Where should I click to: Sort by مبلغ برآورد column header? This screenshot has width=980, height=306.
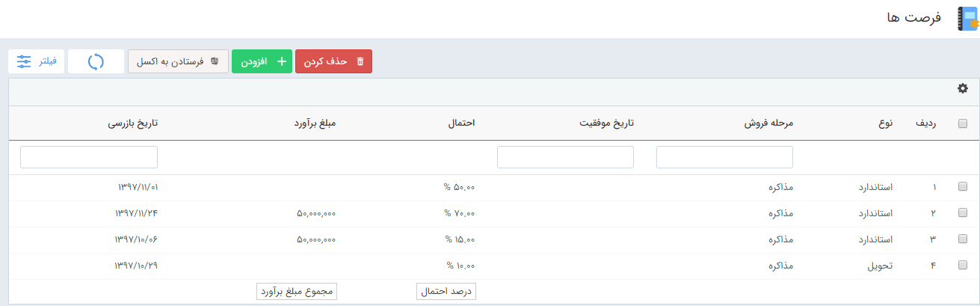[x=315, y=123]
